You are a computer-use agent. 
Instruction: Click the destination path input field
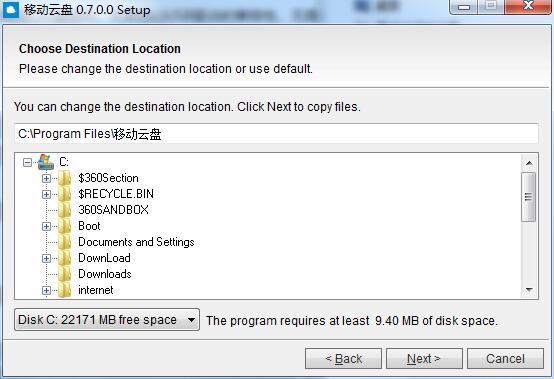pyautogui.click(x=276, y=134)
